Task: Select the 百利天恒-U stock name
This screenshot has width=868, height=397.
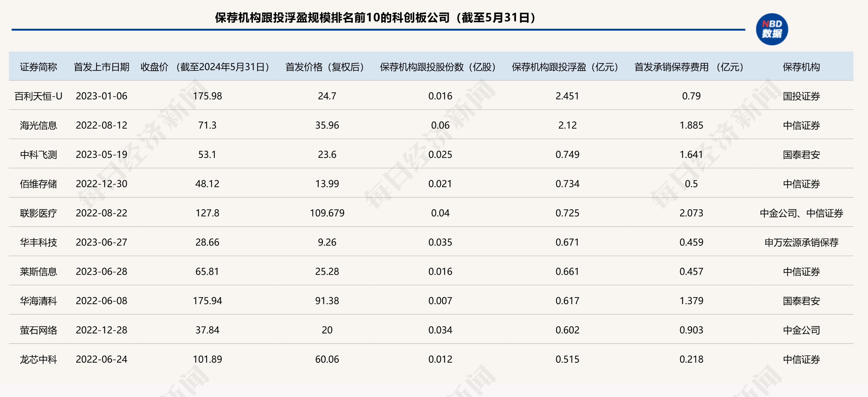Action: (x=38, y=96)
